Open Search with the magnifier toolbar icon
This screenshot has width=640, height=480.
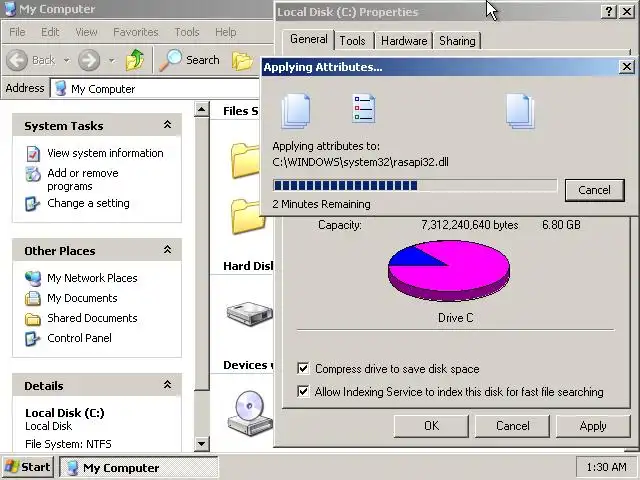[x=170, y=60]
